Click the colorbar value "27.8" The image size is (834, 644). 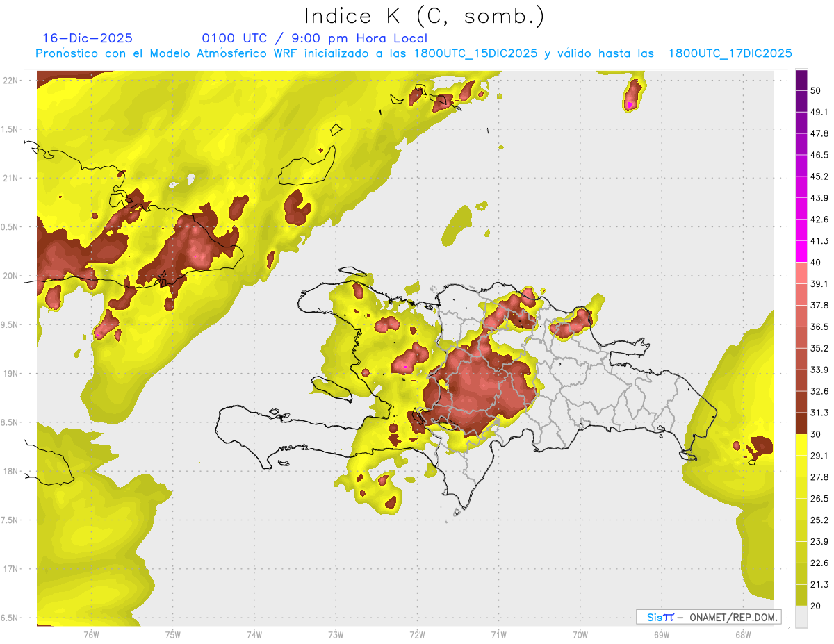tap(819, 477)
